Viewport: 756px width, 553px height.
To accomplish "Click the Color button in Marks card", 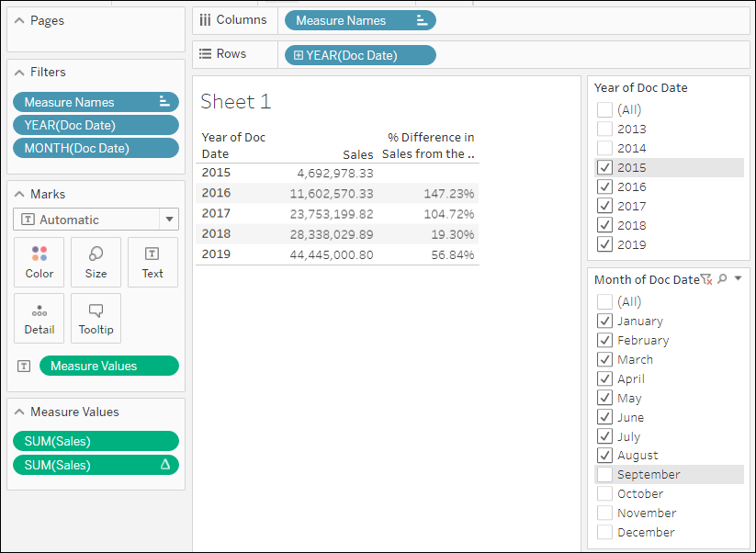I will click(x=39, y=262).
